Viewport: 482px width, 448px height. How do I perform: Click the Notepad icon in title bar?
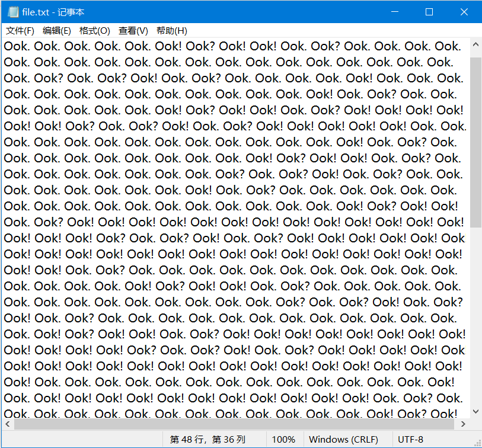click(13, 12)
